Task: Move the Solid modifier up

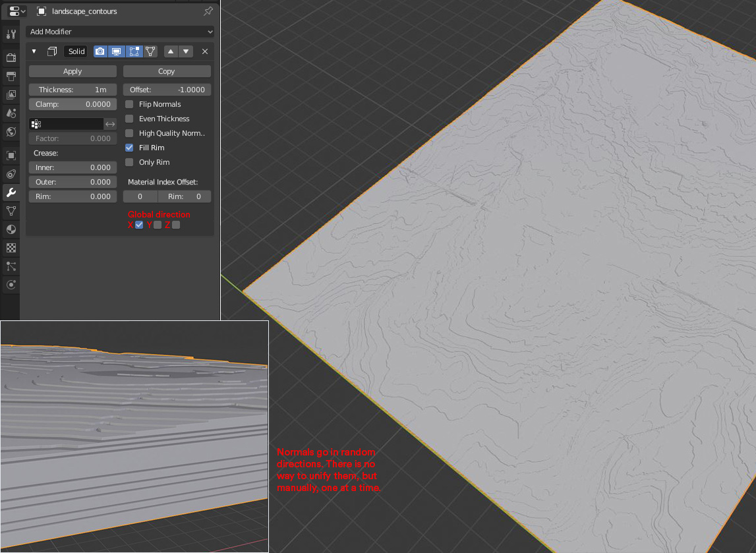Action: (x=171, y=51)
